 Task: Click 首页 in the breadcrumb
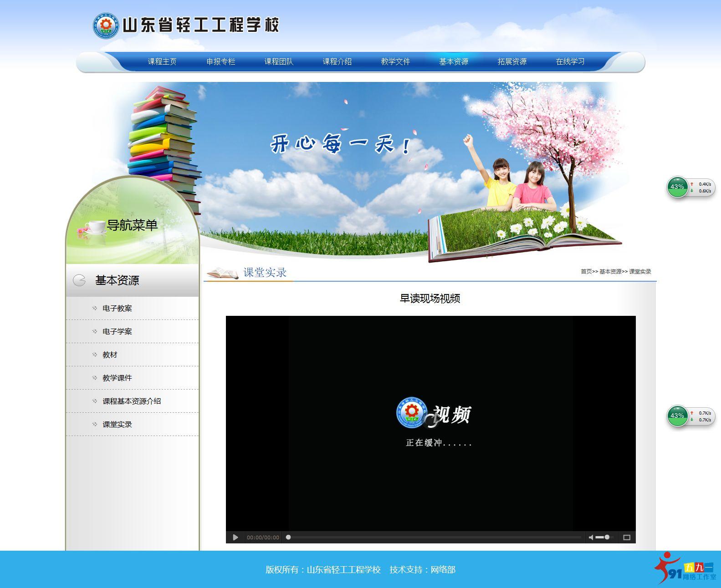tap(586, 271)
